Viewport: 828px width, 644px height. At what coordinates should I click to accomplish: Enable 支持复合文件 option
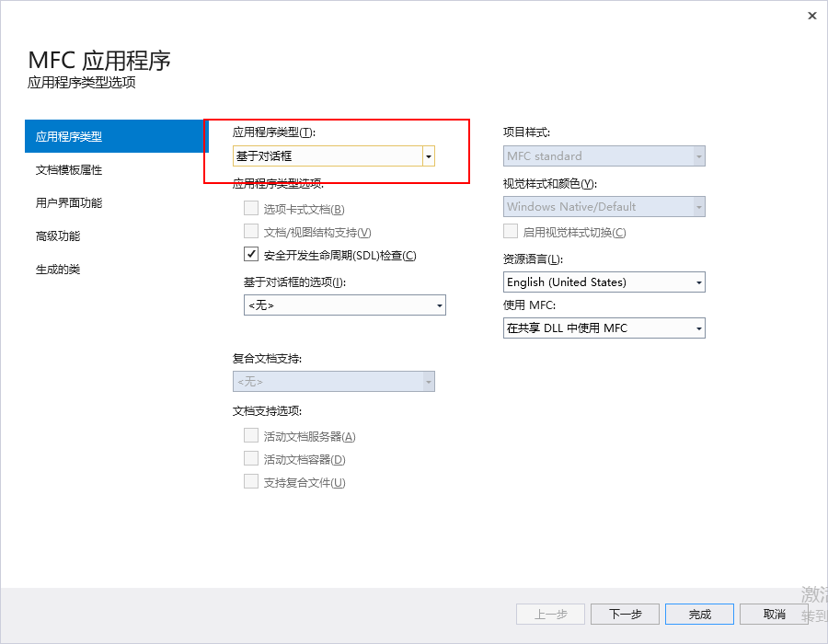250,481
